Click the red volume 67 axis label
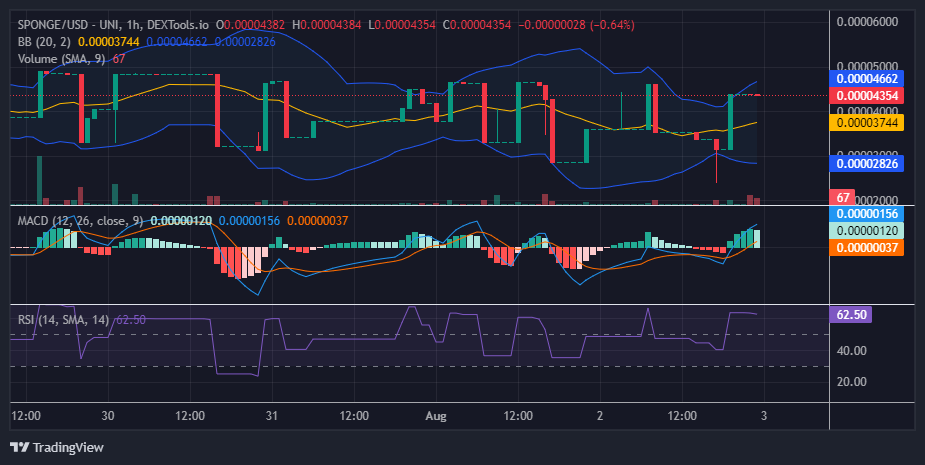 click(x=842, y=198)
